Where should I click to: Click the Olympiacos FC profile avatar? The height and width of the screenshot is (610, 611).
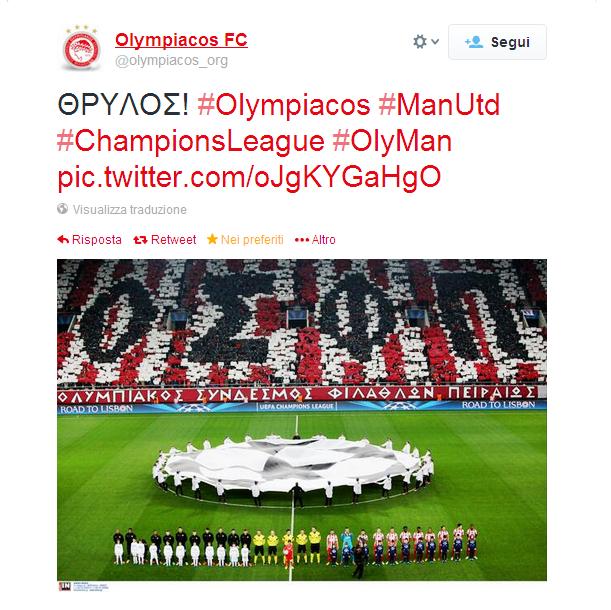pos(81,48)
